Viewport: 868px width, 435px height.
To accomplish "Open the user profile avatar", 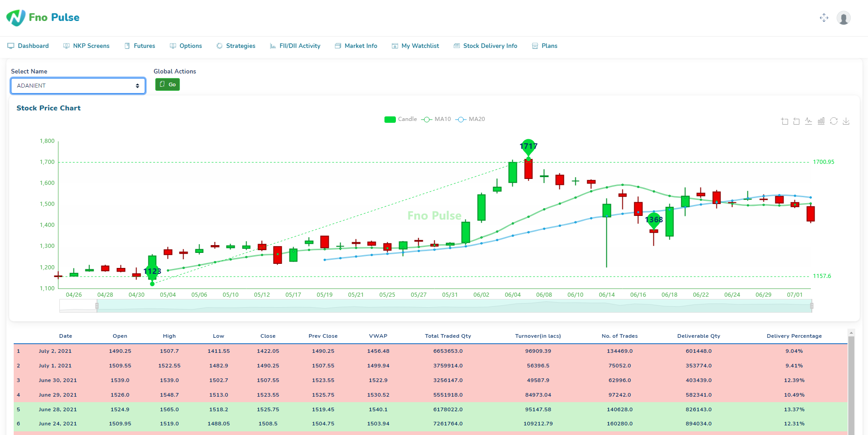I will point(843,18).
